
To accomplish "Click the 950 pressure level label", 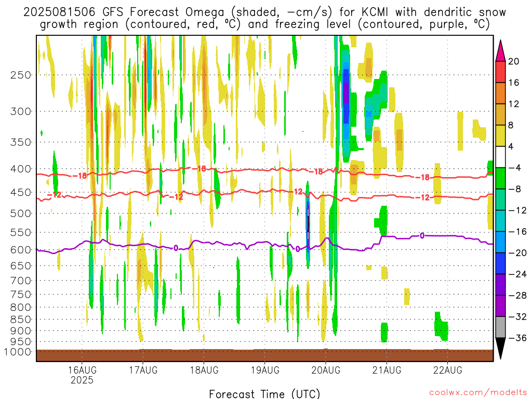I will coord(21,342).
